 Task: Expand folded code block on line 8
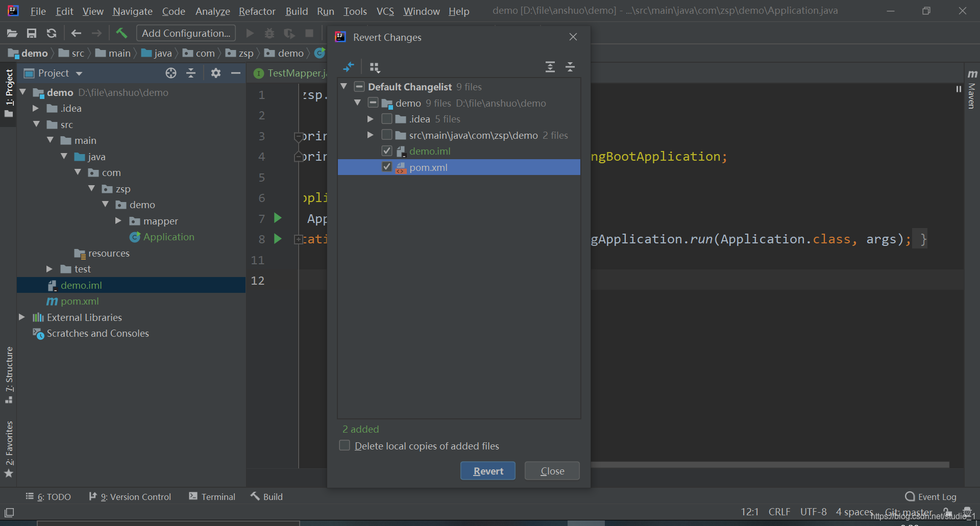click(x=299, y=239)
